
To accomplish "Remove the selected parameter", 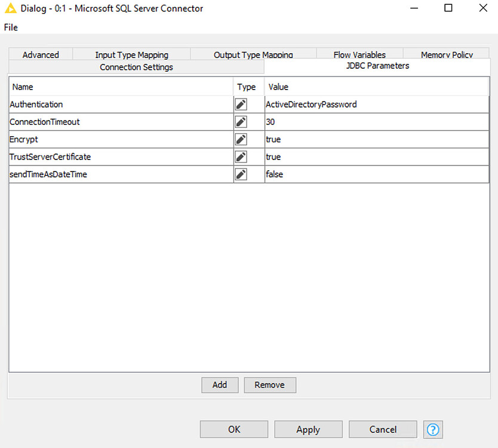I will (x=269, y=385).
